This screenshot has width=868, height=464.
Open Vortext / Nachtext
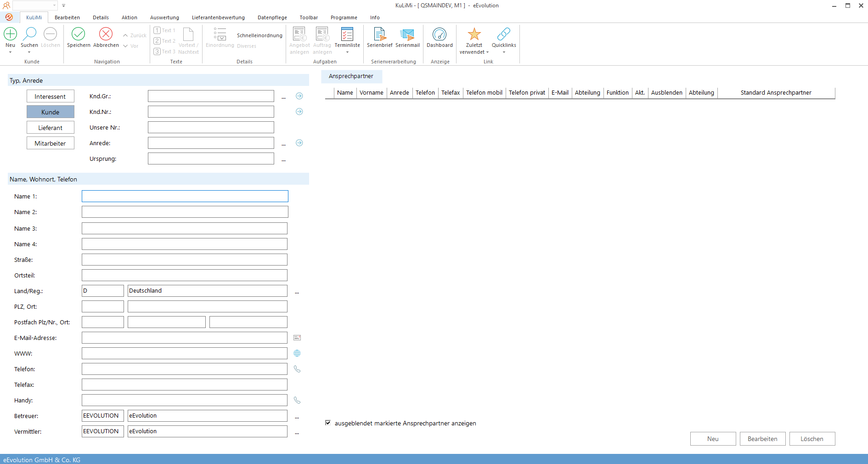(x=188, y=41)
